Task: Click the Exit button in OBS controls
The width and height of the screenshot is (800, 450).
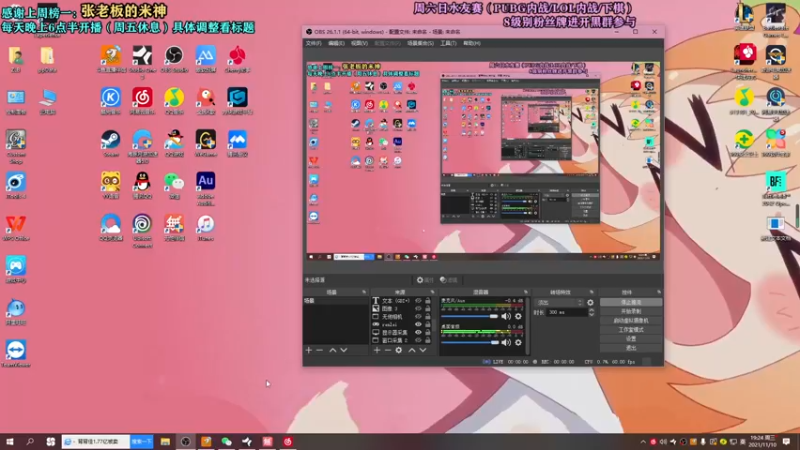Action: tap(631, 348)
